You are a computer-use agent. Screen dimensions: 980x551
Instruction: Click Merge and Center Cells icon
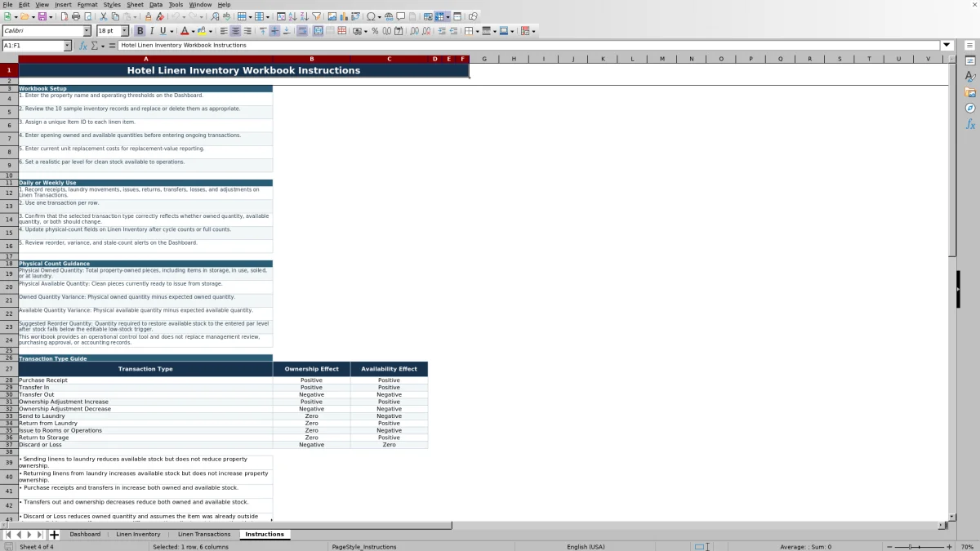pyautogui.click(x=317, y=31)
